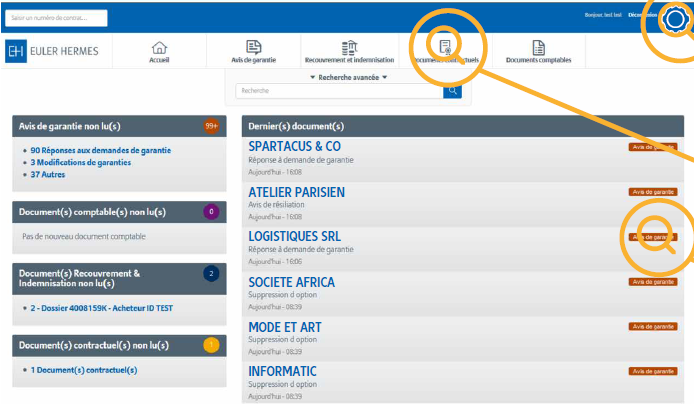Select Recouvrement et indemnisation menu label
Image resolution: width=694 pixels, height=404 pixels.
pos(349,60)
